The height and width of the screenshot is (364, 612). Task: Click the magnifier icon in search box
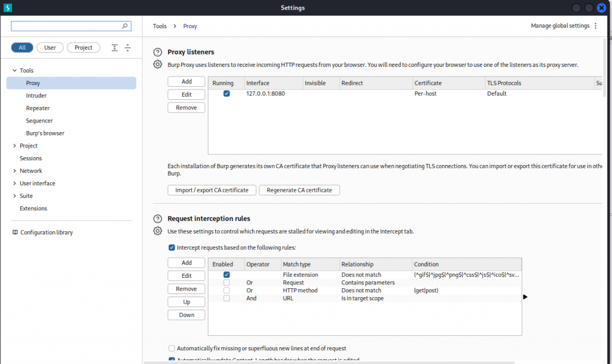pos(125,26)
